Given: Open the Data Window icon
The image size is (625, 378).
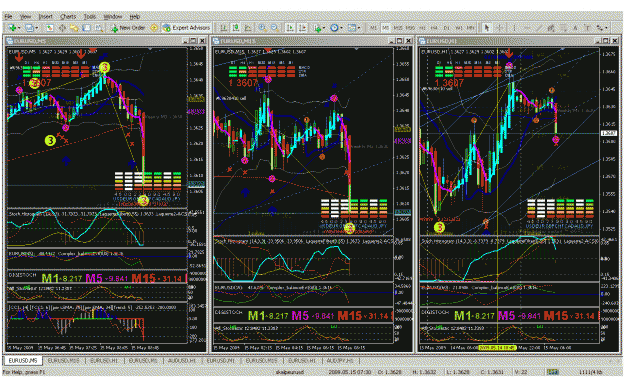Looking at the screenshot, I should point(62,28).
